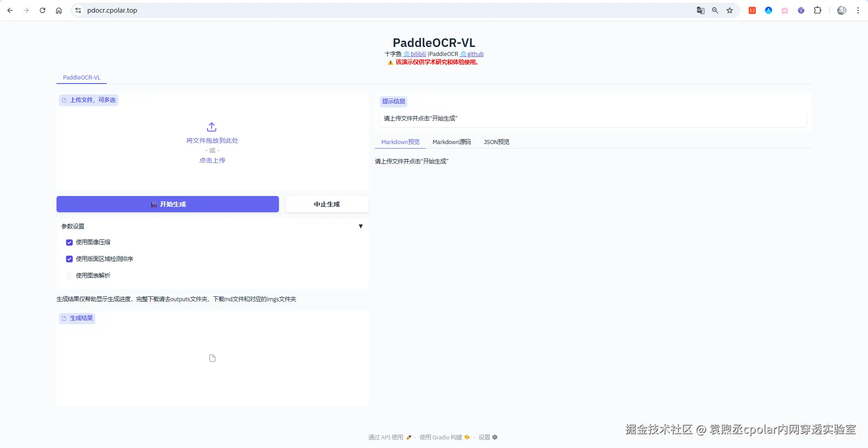Click the 将文件拖放到此处 drop zone text
The width and height of the screenshot is (868, 448).
coord(212,140)
